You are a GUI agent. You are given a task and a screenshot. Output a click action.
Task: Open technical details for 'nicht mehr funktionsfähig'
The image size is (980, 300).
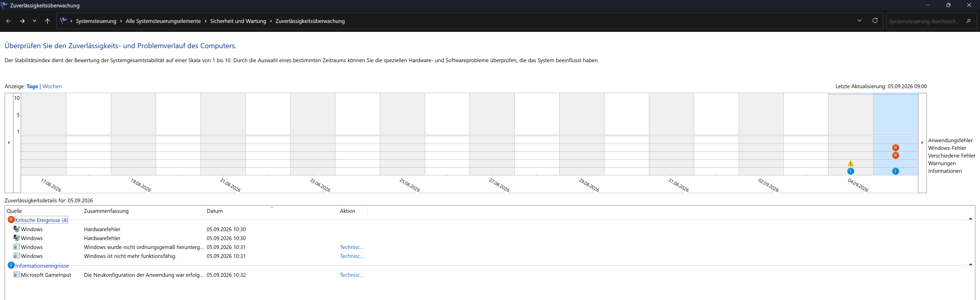point(351,256)
